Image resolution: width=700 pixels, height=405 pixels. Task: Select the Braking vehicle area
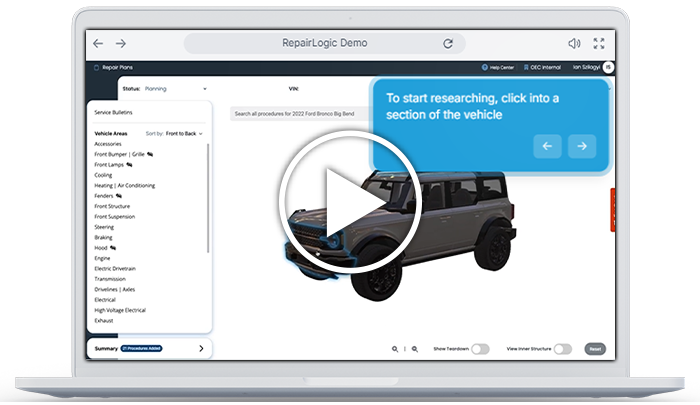(103, 238)
